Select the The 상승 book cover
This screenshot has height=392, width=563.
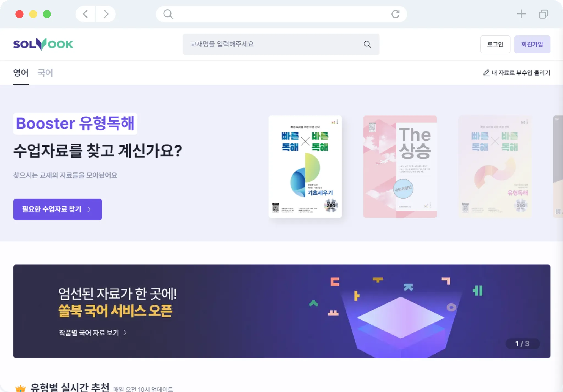coord(400,167)
